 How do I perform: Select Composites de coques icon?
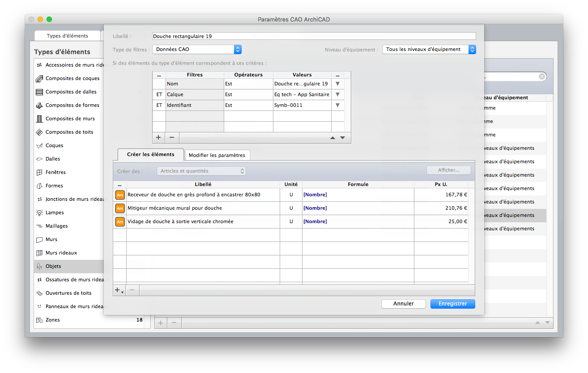coord(39,78)
